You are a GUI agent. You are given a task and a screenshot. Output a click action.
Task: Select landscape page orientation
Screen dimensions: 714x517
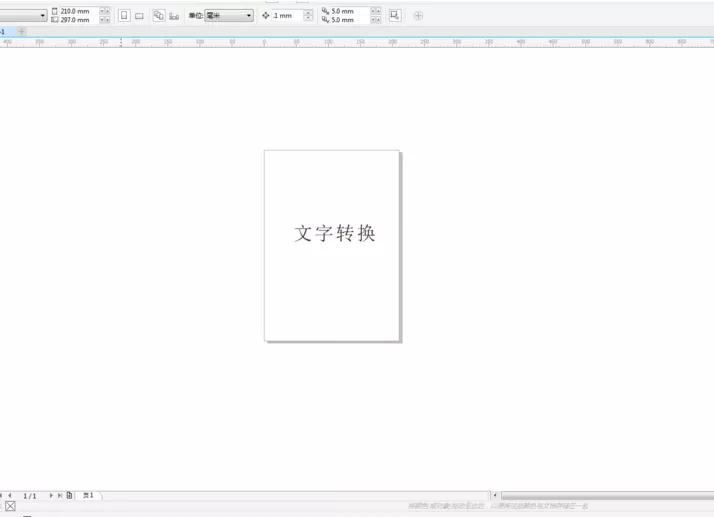coord(139,16)
